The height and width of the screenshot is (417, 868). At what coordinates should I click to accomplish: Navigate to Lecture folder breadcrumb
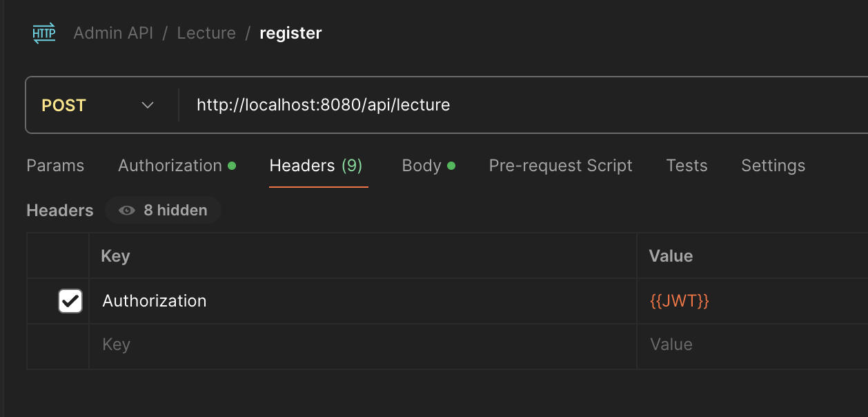[x=206, y=33]
